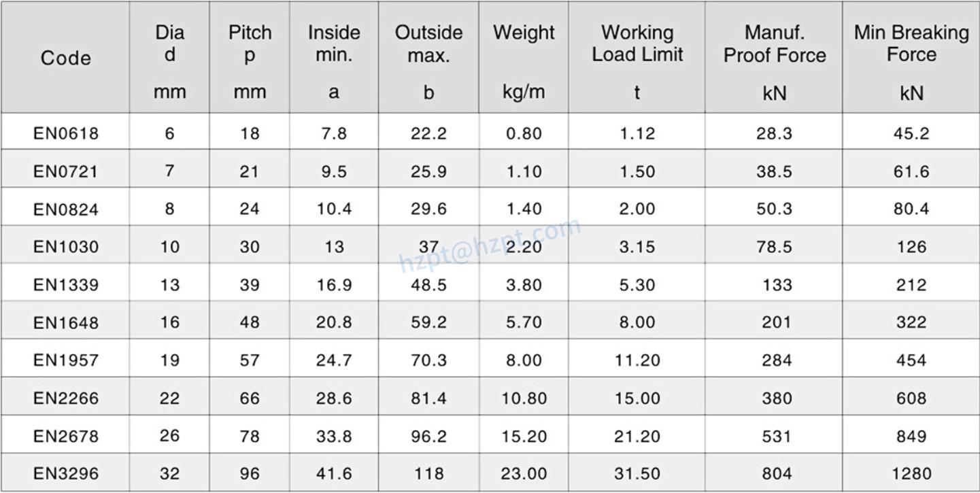Viewport: 980px width, 493px height.
Task: Select code EN1030 in table
Action: pos(66,247)
